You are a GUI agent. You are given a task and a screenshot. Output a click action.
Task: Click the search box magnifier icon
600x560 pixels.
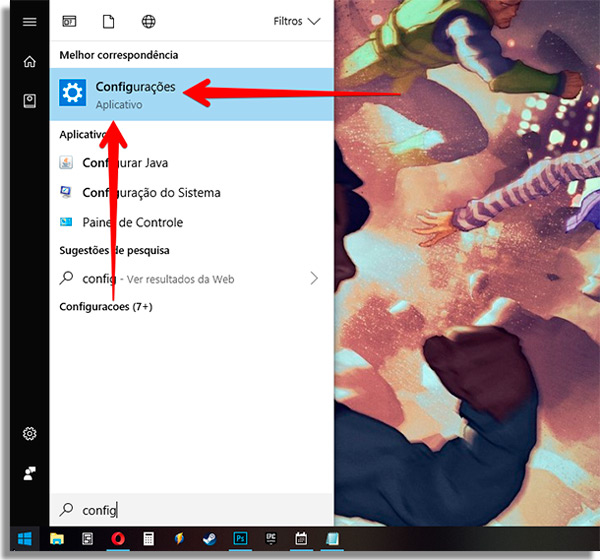(x=66, y=509)
